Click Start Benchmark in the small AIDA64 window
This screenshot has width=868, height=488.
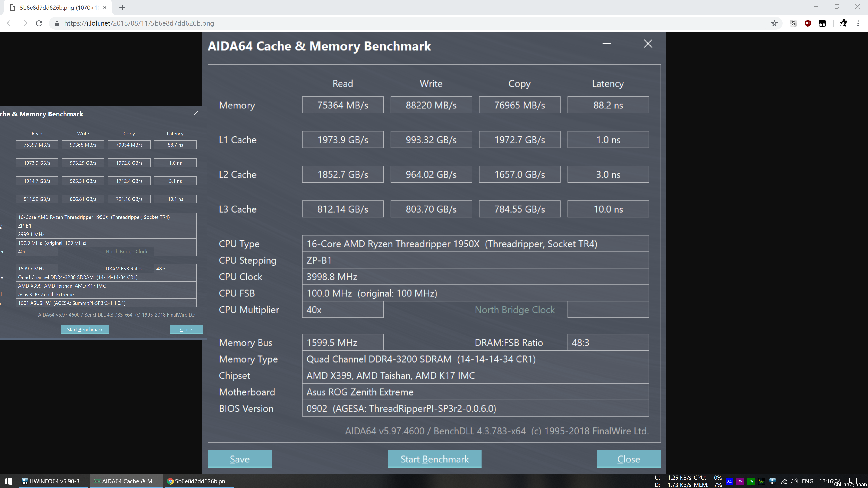(x=85, y=329)
